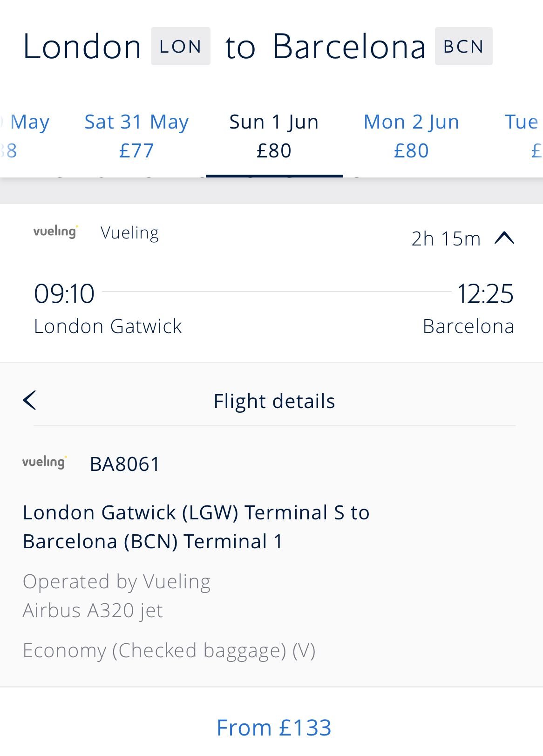Click the Vueling logo beside BA8061

pos(44,462)
